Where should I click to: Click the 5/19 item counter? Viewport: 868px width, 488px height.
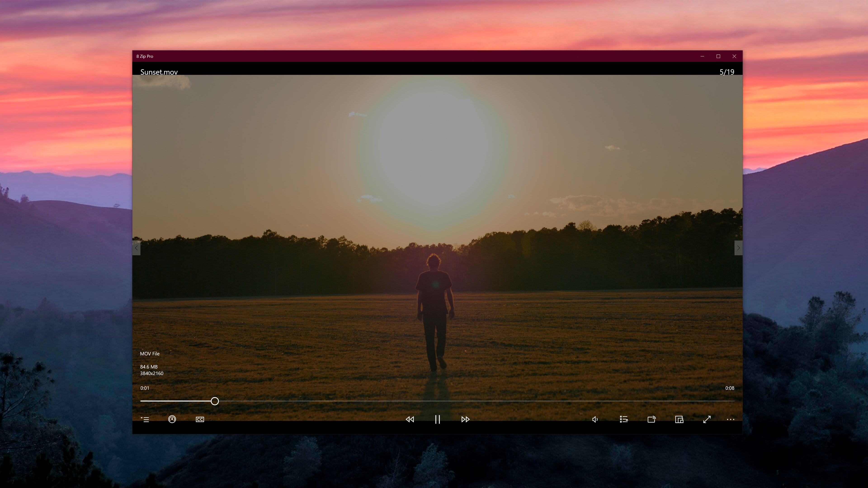click(x=726, y=72)
